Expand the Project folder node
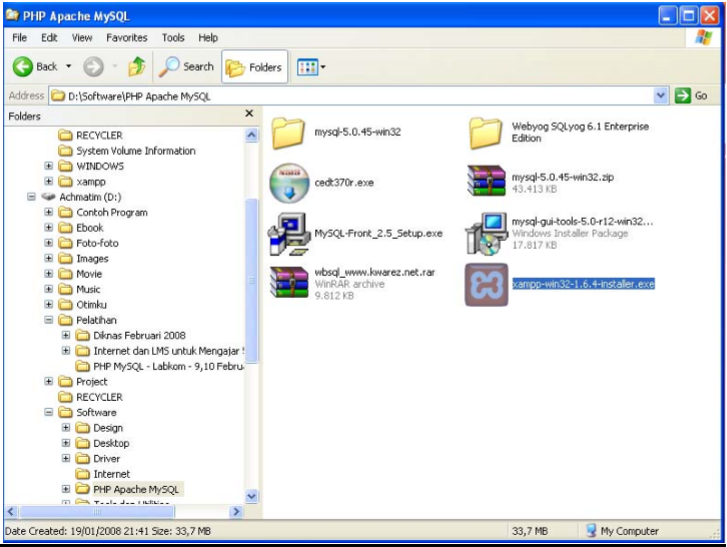The height and width of the screenshot is (547, 727). (x=49, y=381)
